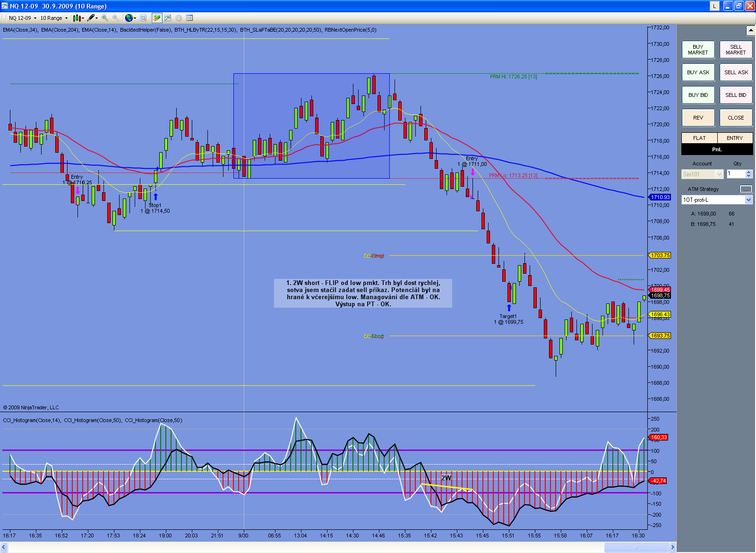Click the magnifier-over-window toolbar icon
The image size is (756, 553).
point(143,18)
